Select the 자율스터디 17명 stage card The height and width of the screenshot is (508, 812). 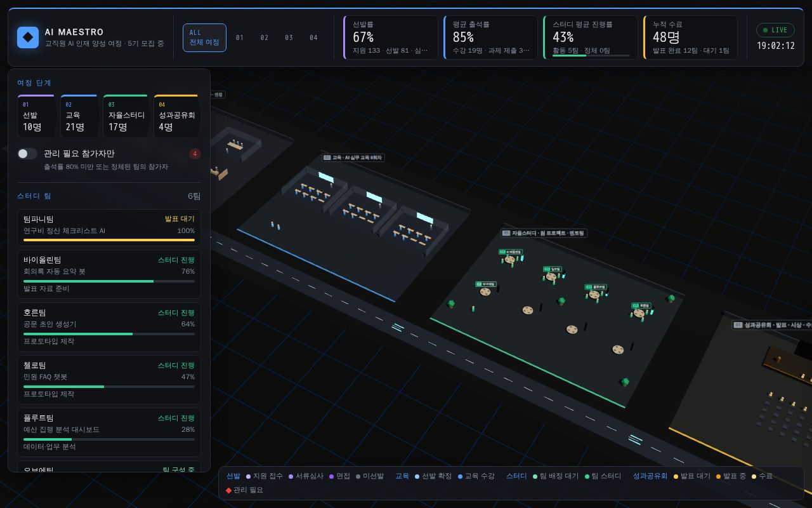click(x=126, y=116)
